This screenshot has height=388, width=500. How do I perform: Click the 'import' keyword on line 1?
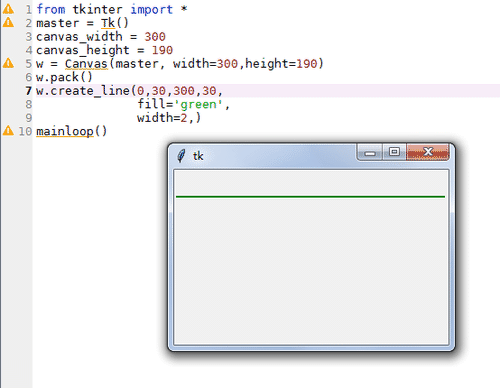pos(151,10)
